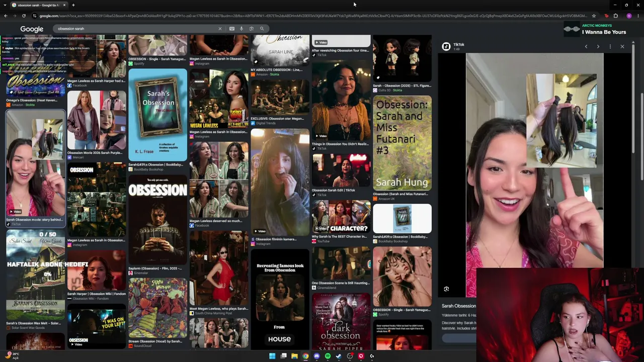Viewport: 644px width, 362px height.
Task: Open File Explorer from the taskbar
Action: click(294, 356)
